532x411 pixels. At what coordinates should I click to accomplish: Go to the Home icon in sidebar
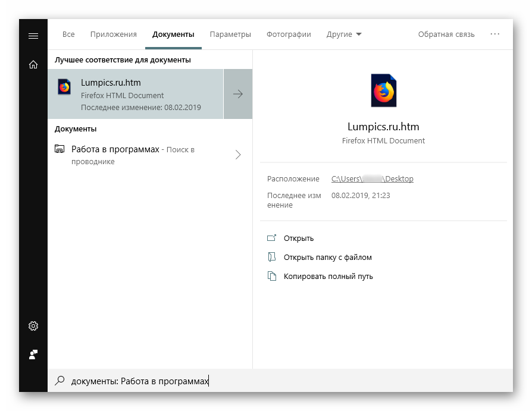(33, 64)
